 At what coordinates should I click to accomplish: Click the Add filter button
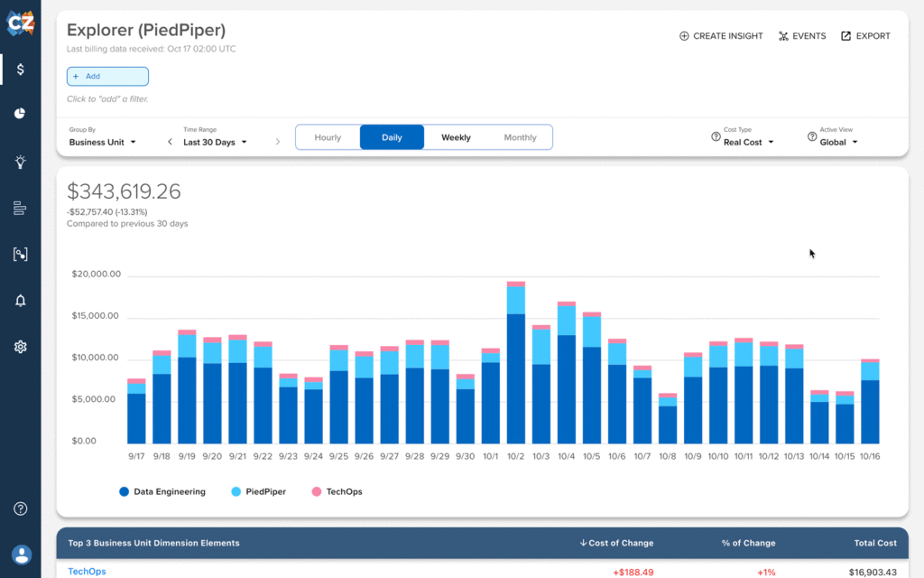tap(108, 76)
